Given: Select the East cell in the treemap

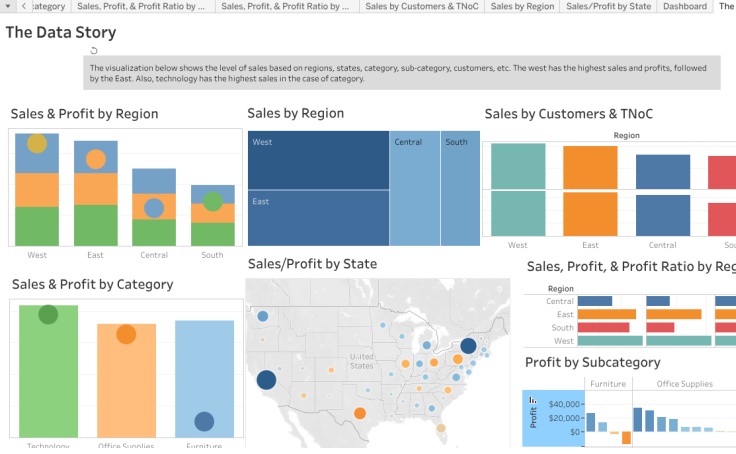Looking at the screenshot, I should 318,218.
